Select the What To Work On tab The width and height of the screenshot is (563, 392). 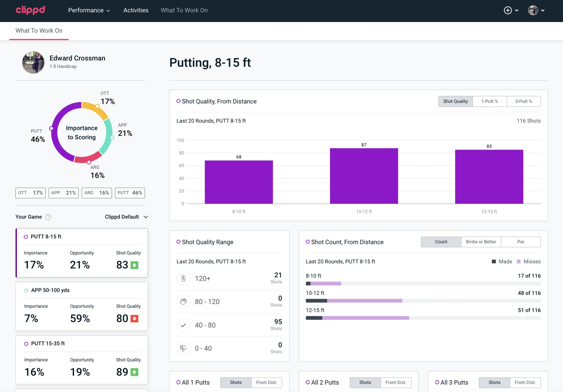pos(39,31)
